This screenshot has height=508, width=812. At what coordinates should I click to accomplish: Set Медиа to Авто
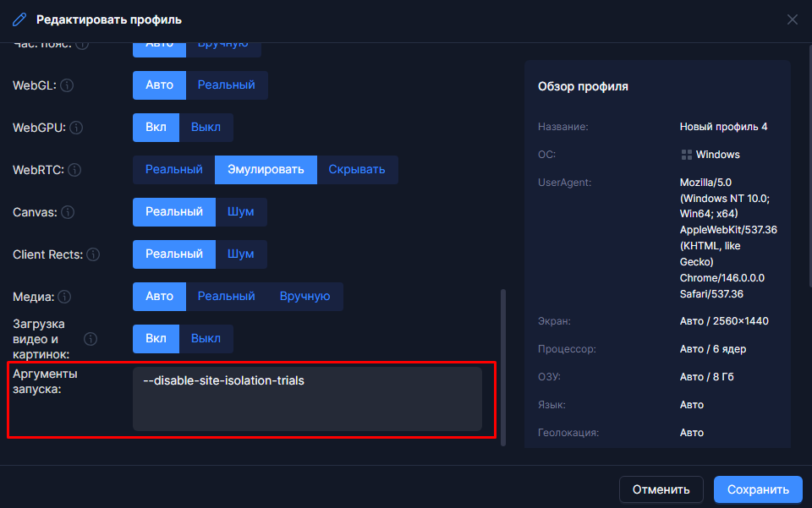160,297
